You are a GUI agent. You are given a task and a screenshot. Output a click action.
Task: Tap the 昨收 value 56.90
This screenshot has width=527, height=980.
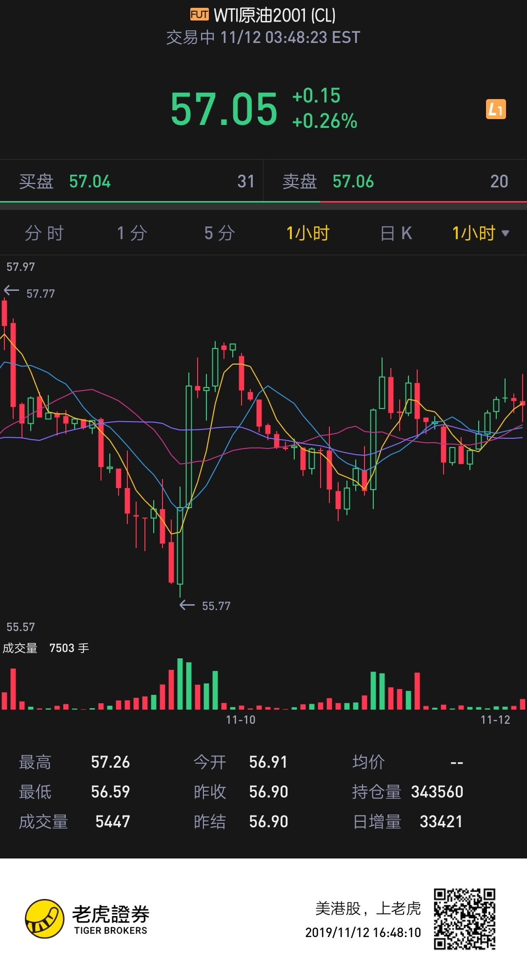pyautogui.click(x=268, y=792)
